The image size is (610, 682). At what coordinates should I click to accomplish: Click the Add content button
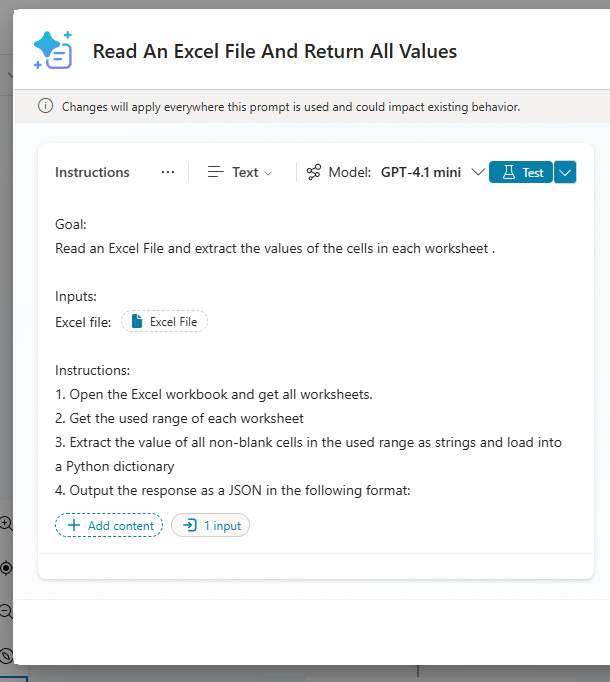point(109,525)
